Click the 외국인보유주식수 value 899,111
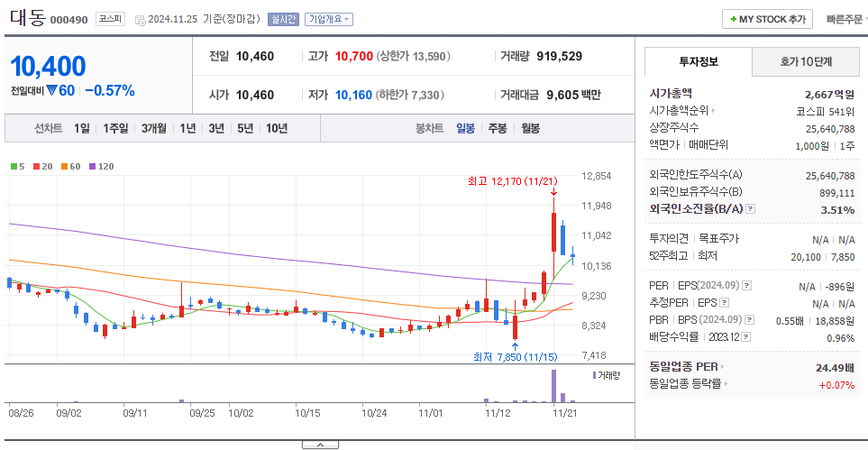Image resolution: width=868 pixels, height=450 pixels. 837,193
